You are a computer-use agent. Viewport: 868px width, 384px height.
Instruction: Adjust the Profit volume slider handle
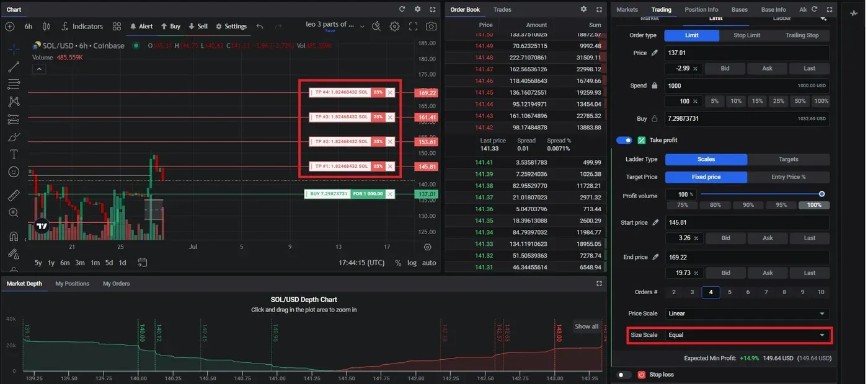822,194
